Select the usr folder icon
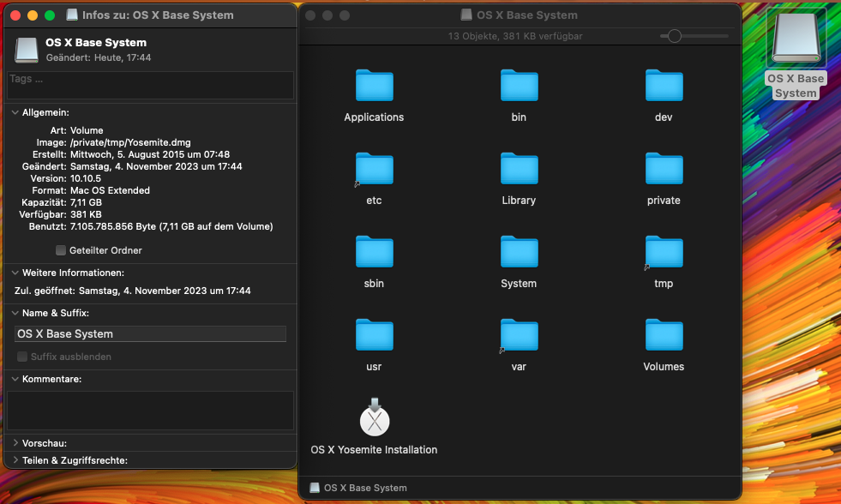The width and height of the screenshot is (841, 504). 374,335
